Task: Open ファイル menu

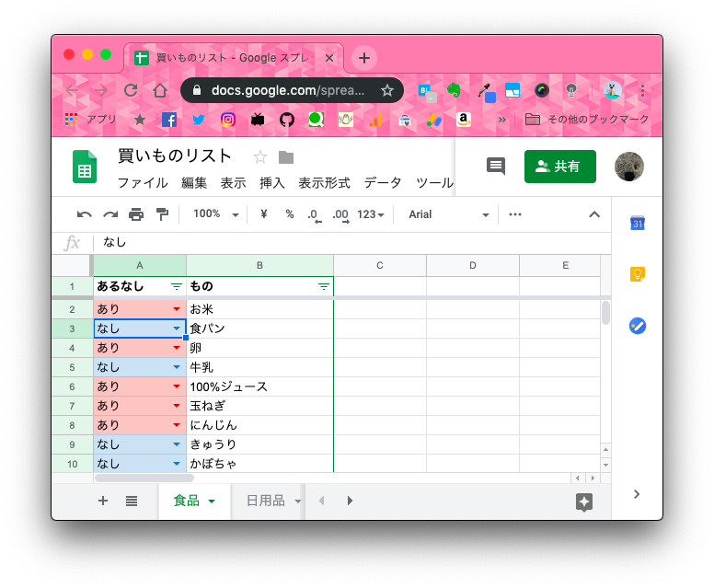Action: (143, 183)
